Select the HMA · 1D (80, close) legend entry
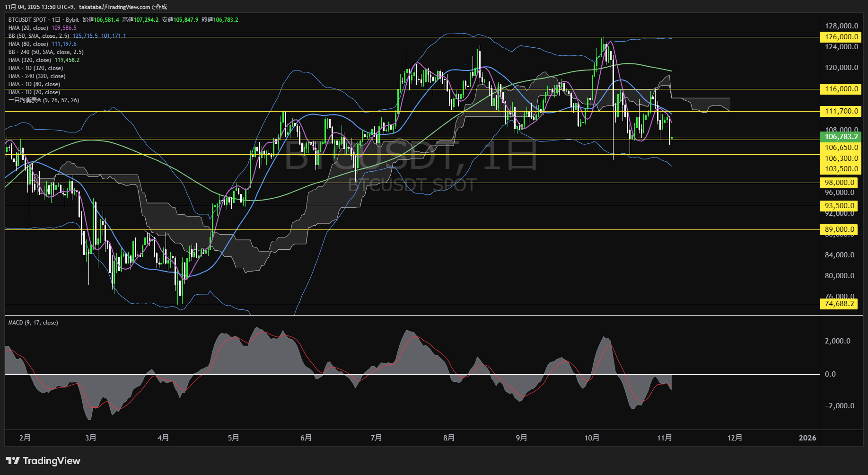The height and width of the screenshot is (475, 868). (34, 84)
